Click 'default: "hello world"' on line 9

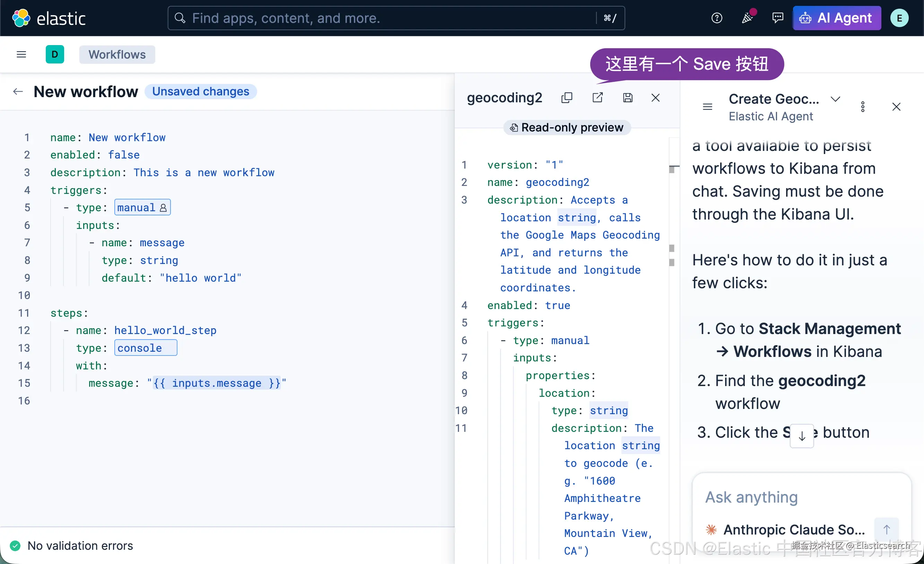[x=171, y=278]
